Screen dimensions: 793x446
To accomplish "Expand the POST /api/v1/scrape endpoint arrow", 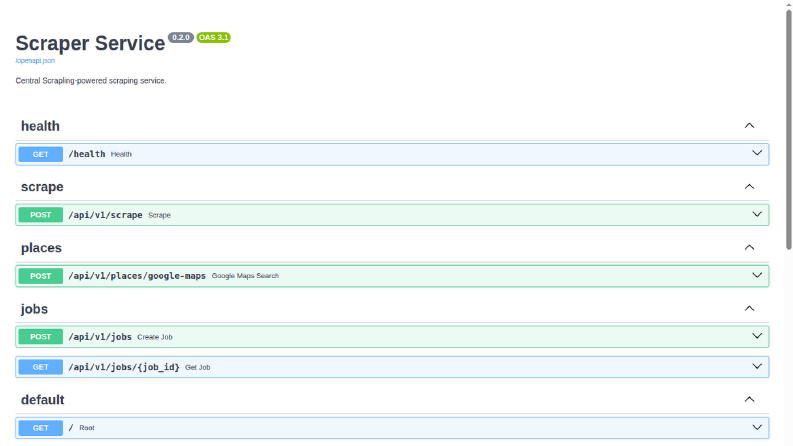I will point(757,214).
